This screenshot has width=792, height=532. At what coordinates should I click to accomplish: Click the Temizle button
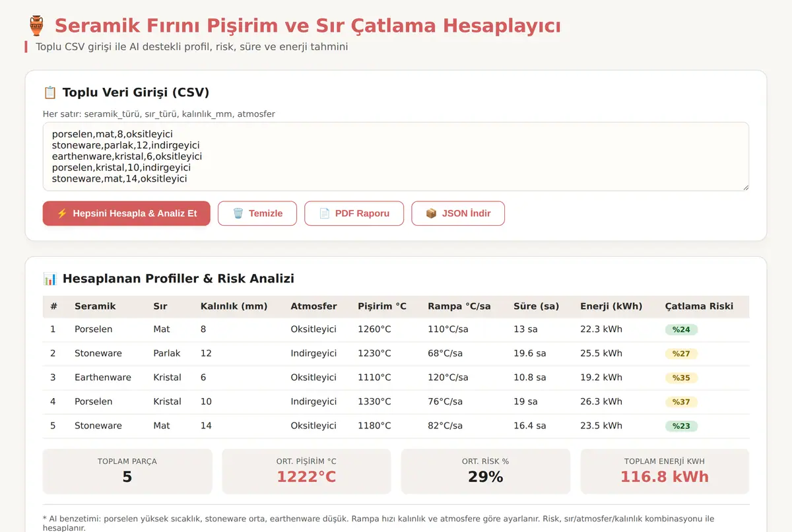tap(257, 213)
